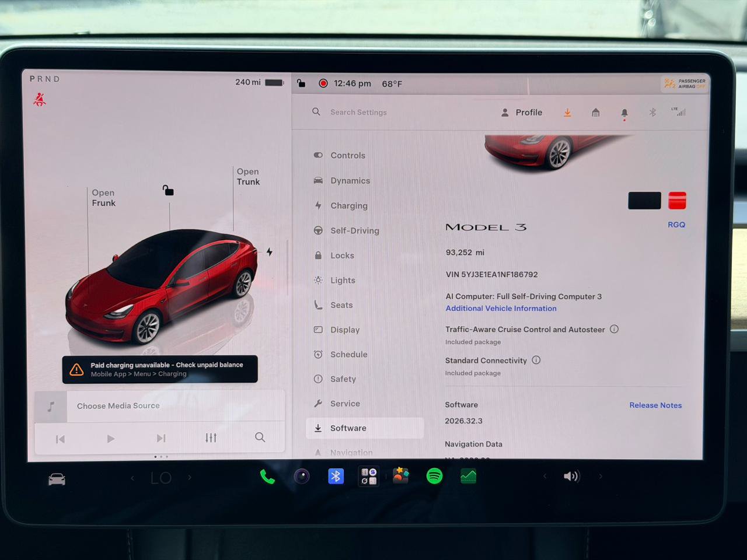Open the Profile menu
Screen dimensions: 747x560
[x=522, y=113]
